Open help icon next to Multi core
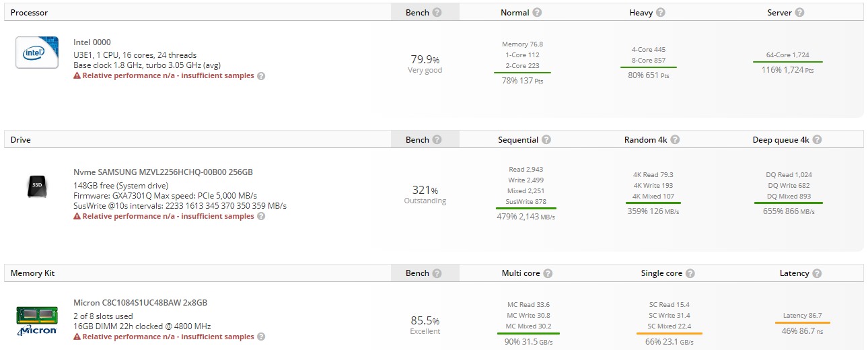 pyautogui.click(x=548, y=273)
